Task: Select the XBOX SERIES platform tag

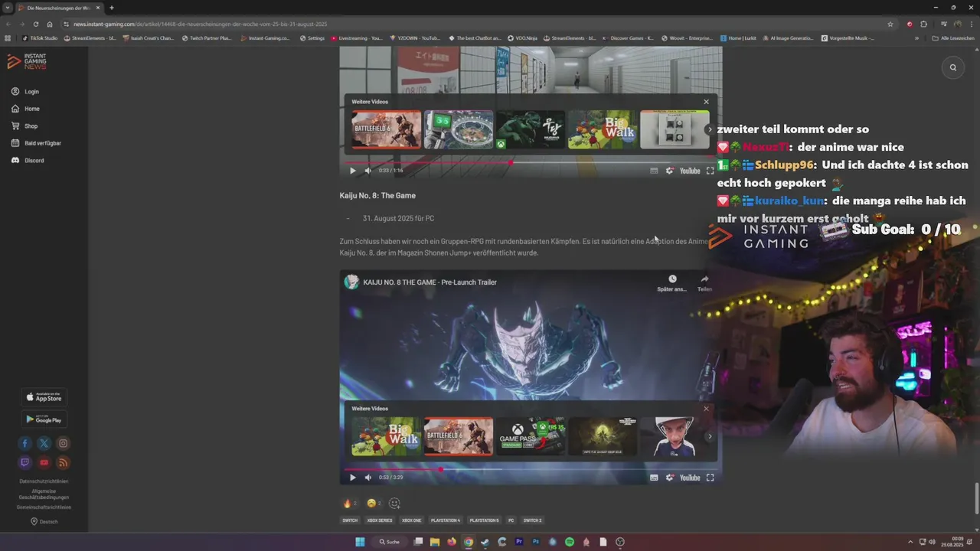Action: [380, 520]
